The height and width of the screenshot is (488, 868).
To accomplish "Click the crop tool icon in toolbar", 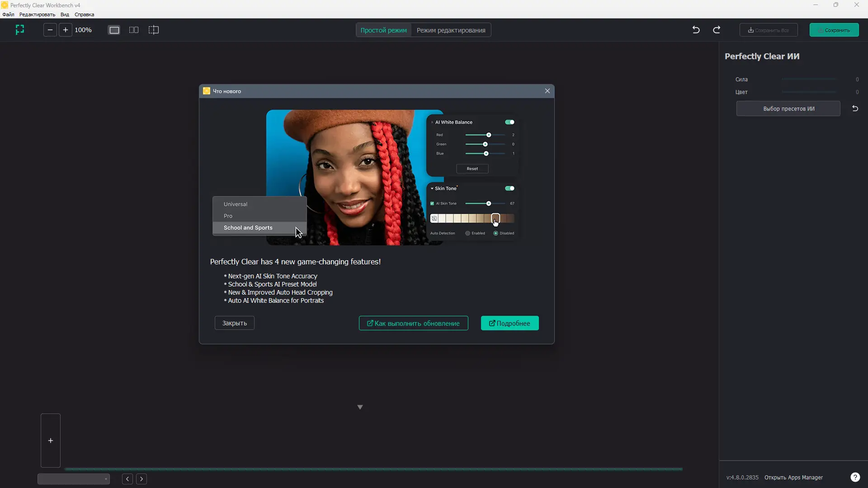I will (x=20, y=30).
